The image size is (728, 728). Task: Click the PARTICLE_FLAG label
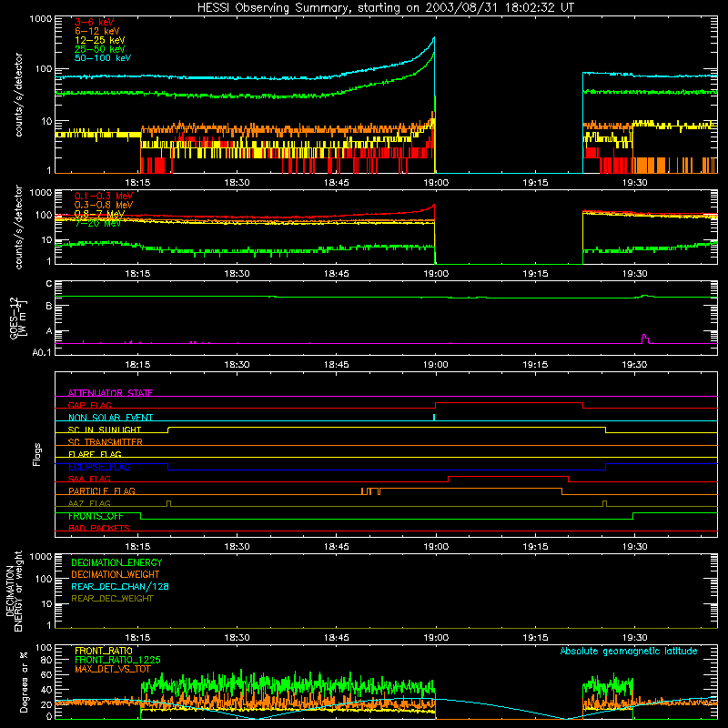pos(102,491)
